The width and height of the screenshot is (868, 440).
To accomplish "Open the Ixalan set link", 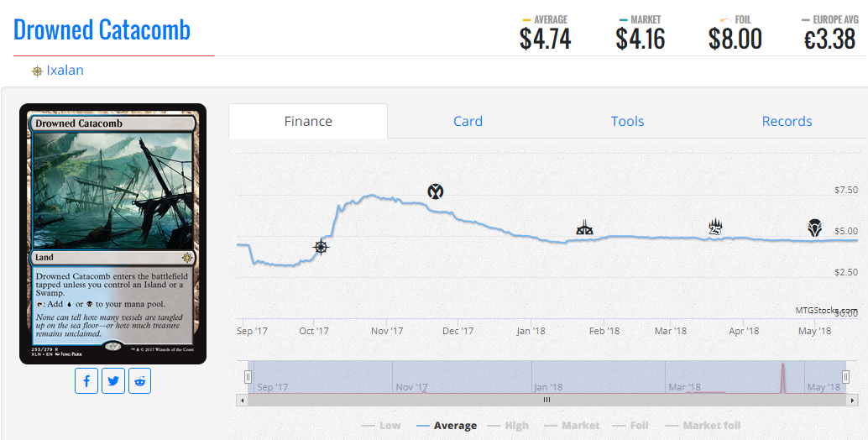I will tap(65, 71).
